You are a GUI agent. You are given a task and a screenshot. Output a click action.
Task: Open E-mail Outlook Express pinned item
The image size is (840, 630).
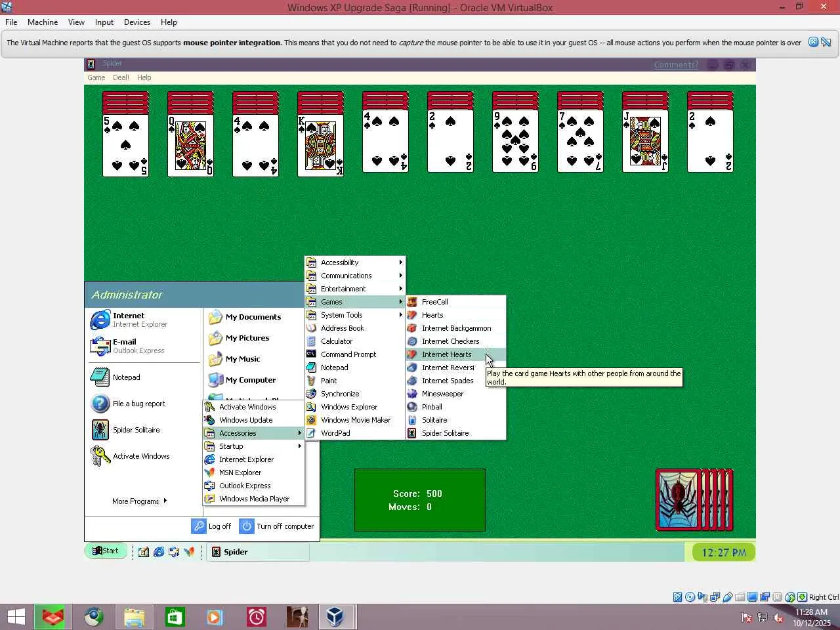[144, 346]
